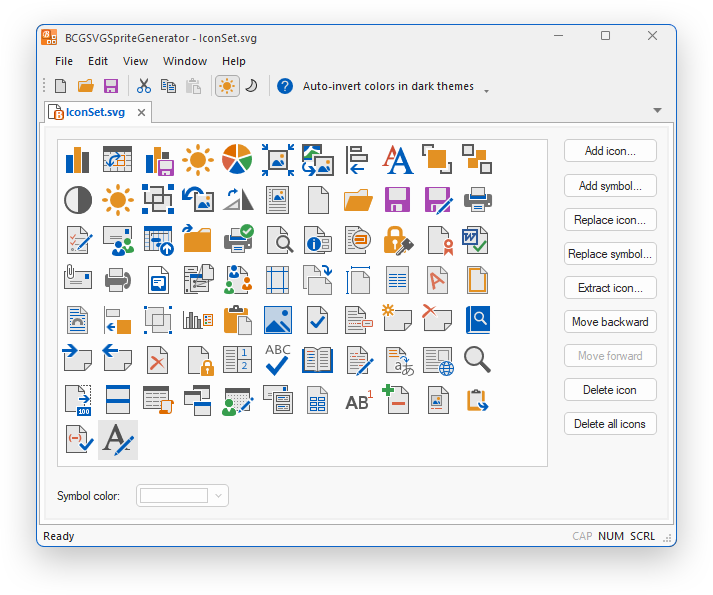Select the Word document check icon
713x595 pixels.
476,240
